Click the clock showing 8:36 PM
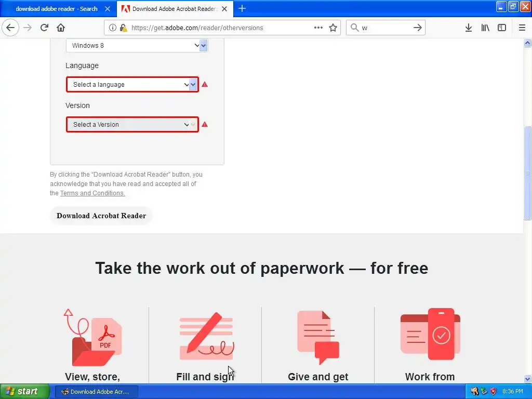Image resolution: width=532 pixels, height=399 pixels. [x=513, y=392]
